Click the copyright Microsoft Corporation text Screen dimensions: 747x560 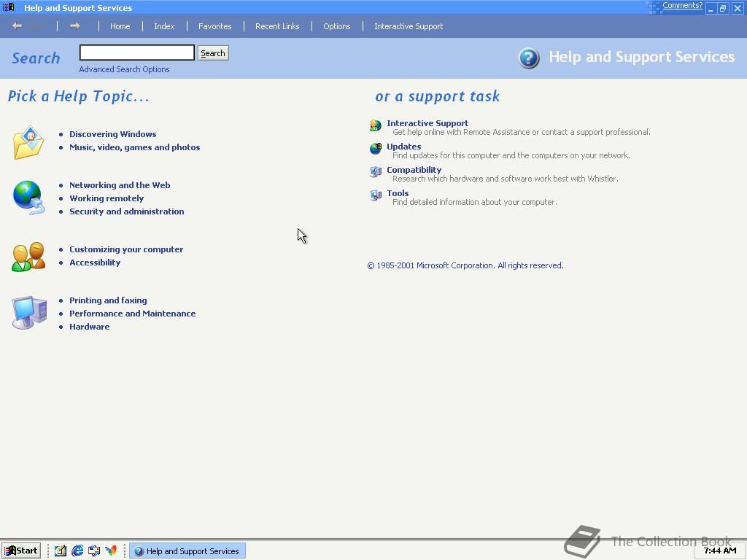pyautogui.click(x=465, y=265)
